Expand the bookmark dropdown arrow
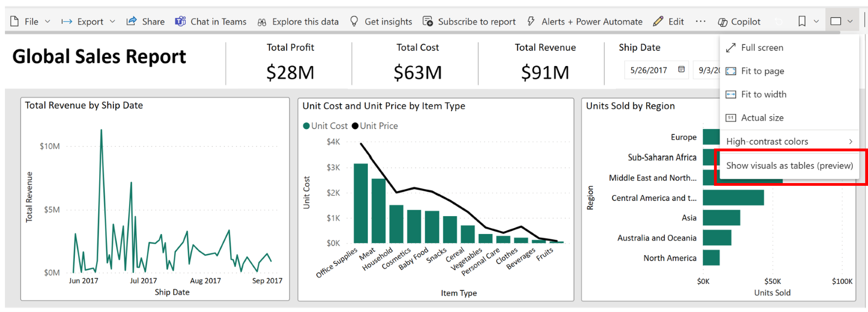Viewport: 868px width, 312px height. point(816,22)
